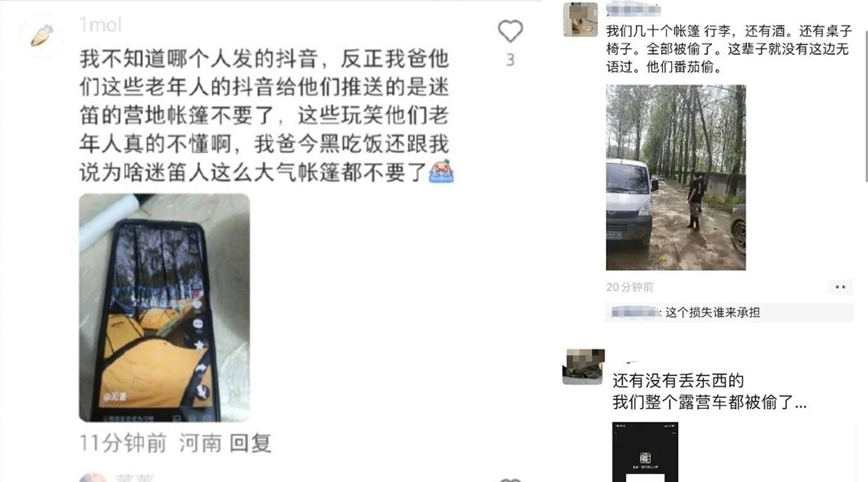Click the 河南 location label
868x482 pixels.
200,443
